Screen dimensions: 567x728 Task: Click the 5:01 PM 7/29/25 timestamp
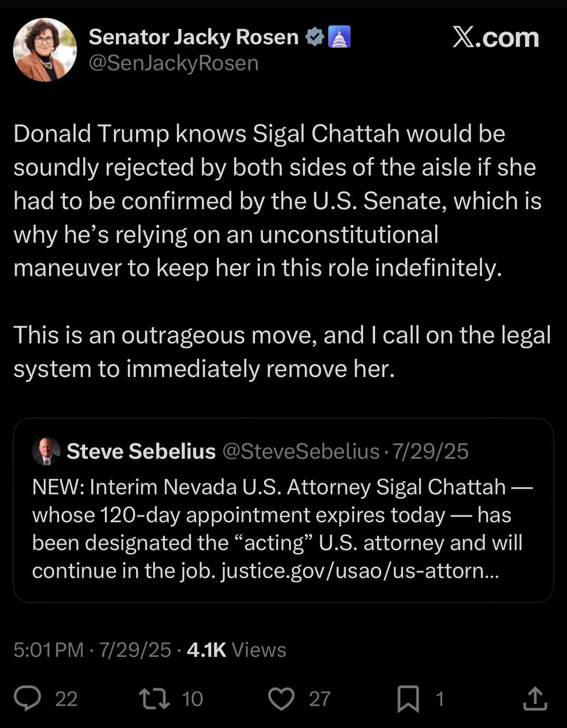[x=92, y=650]
